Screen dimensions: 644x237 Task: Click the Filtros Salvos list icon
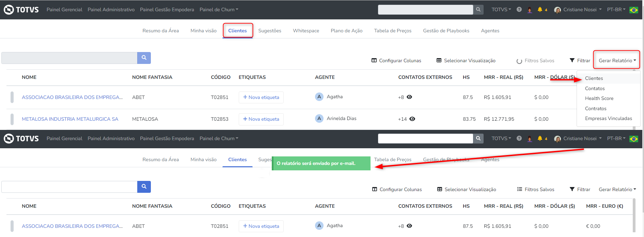(520, 189)
